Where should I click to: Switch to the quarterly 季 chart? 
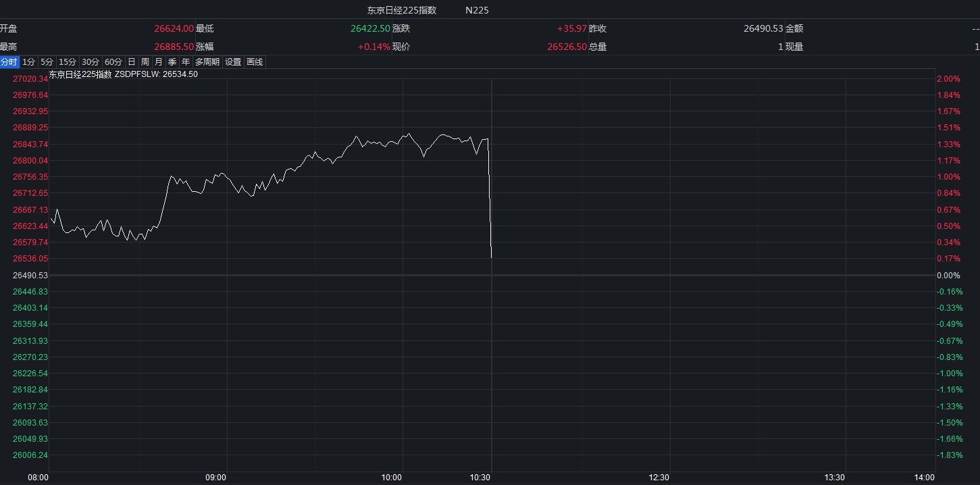(x=172, y=62)
